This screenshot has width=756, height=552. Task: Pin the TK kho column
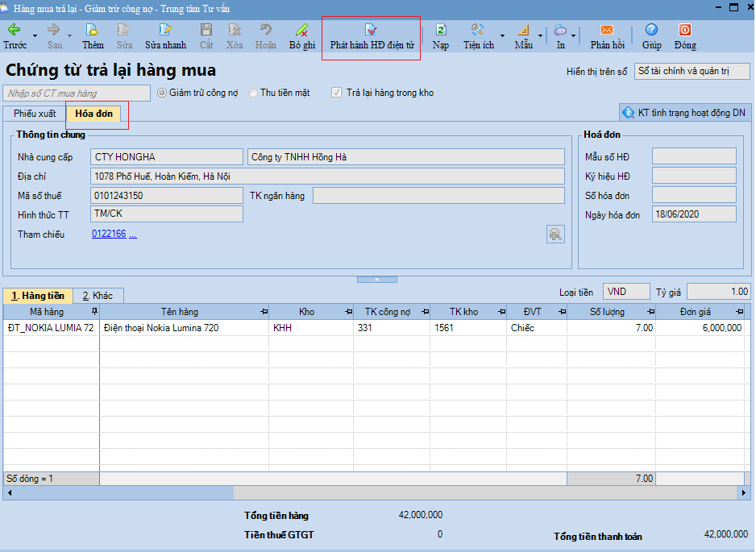[x=501, y=312]
